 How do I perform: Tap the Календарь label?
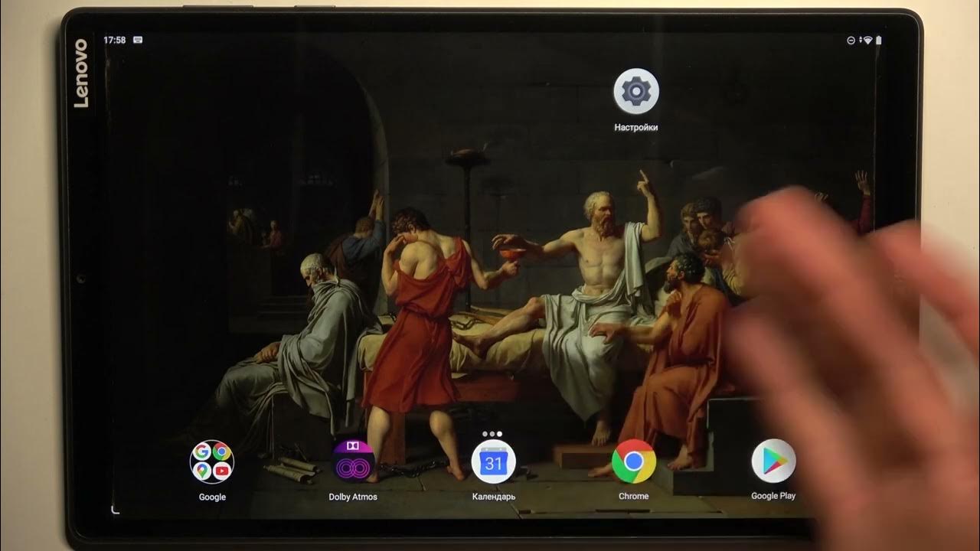tap(494, 497)
